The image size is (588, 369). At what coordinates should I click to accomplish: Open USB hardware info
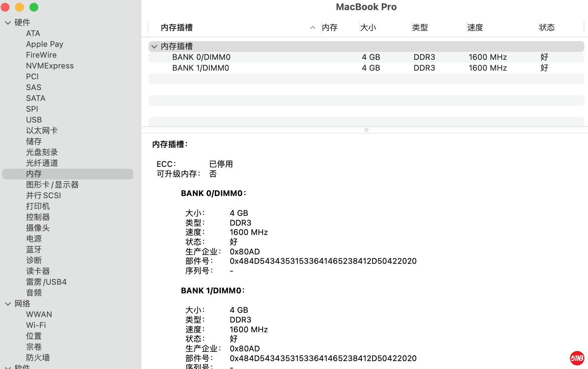34,120
